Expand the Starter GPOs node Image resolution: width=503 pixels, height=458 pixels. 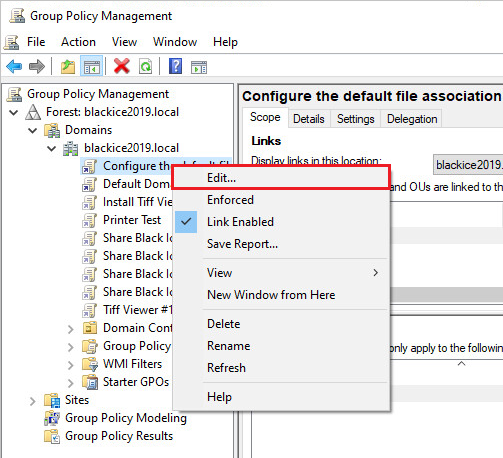[x=70, y=383]
